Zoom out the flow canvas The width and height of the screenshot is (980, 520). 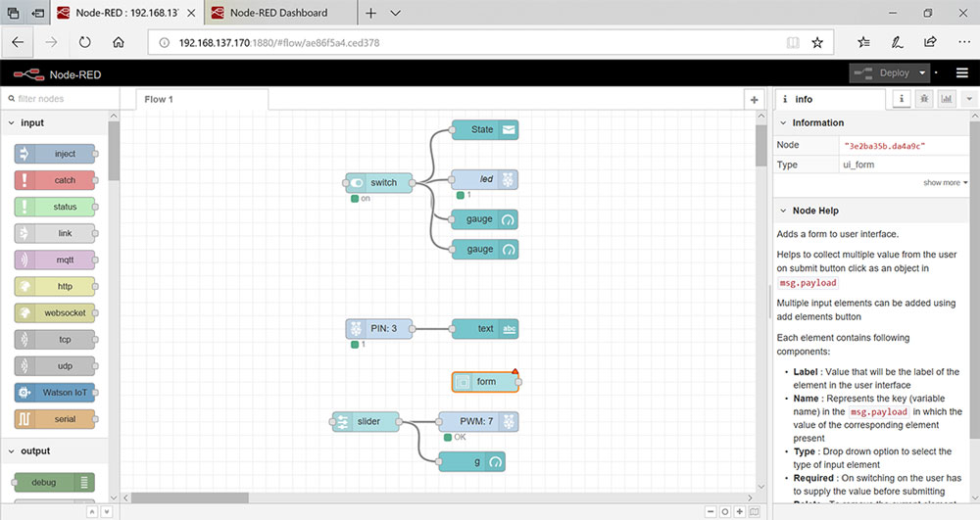tap(710, 511)
